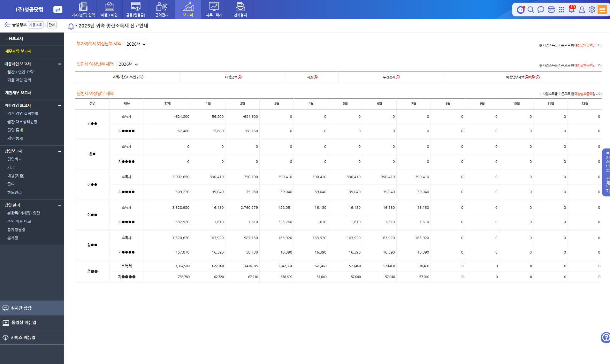Open the 부가서비스 전체보기 side tab
The width and height of the screenshot is (610, 364).
coord(606,172)
